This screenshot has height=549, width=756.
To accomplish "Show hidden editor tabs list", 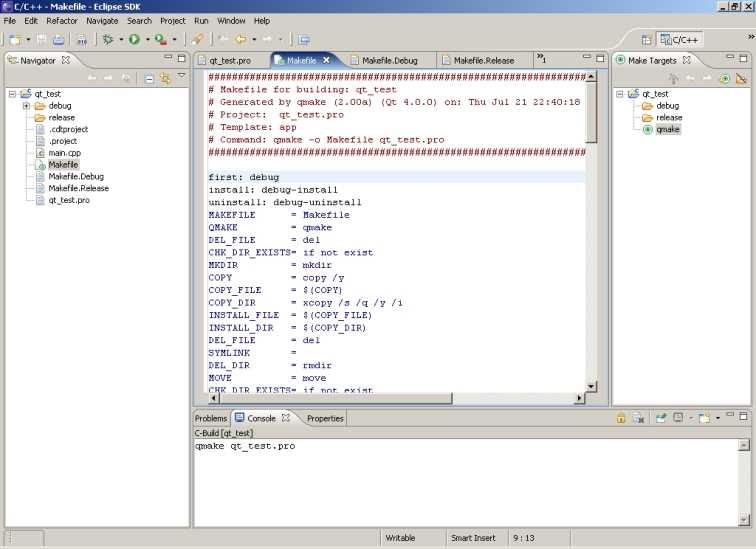I will pos(541,59).
